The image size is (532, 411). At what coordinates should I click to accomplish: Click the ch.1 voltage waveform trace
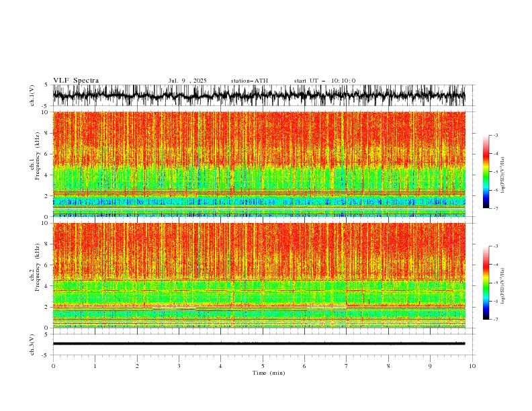coord(259,95)
